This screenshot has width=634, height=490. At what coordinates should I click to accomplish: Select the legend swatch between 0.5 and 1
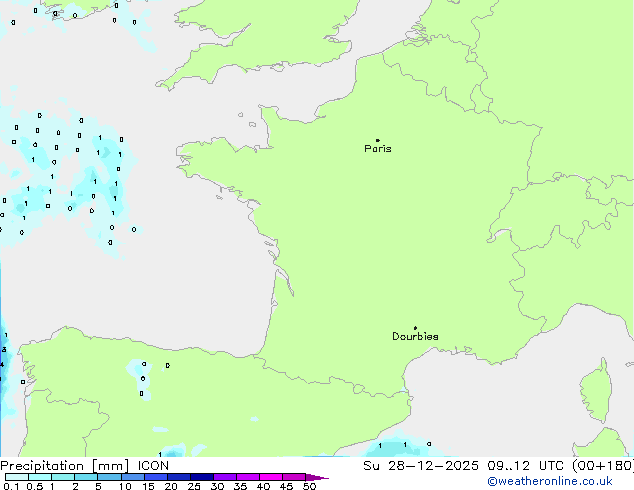point(40,477)
